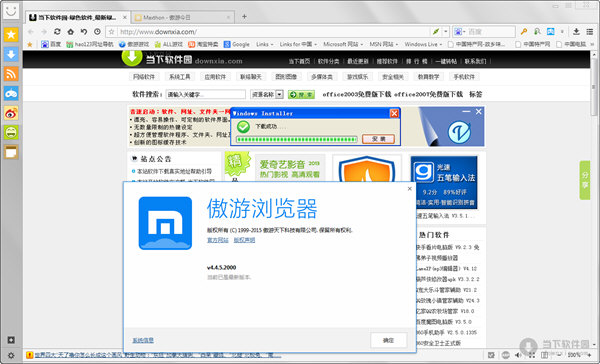Click 确定 in the about dialog
600x364 pixels.
(388, 340)
